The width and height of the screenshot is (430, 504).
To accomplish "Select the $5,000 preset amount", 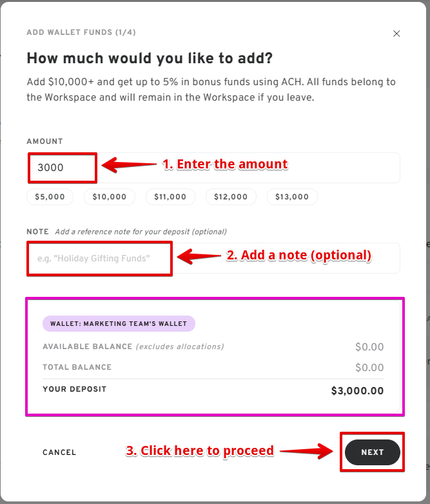I will [50, 197].
